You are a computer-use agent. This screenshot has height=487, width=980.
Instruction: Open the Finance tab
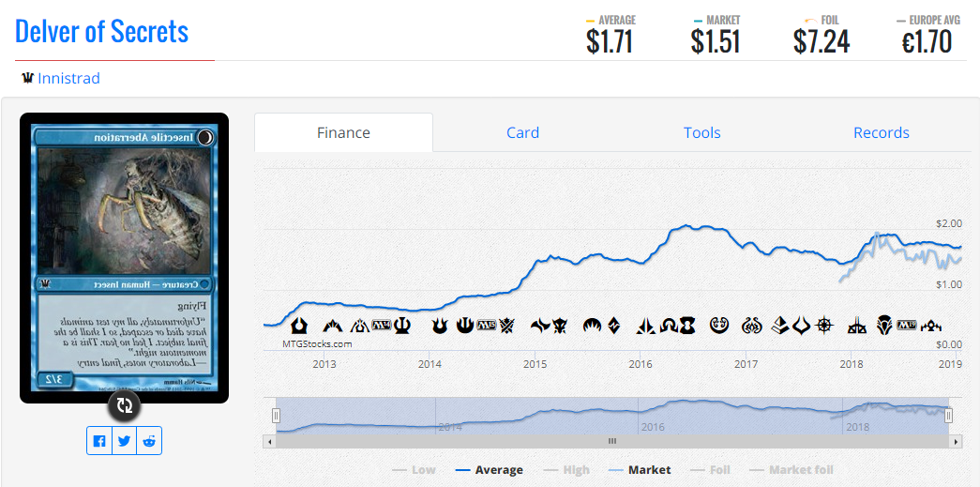pos(343,132)
